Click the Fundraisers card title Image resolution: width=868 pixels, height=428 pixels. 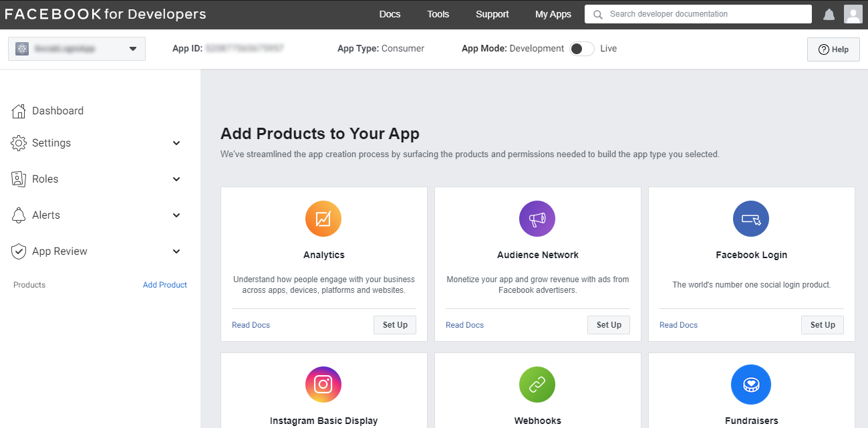point(752,421)
